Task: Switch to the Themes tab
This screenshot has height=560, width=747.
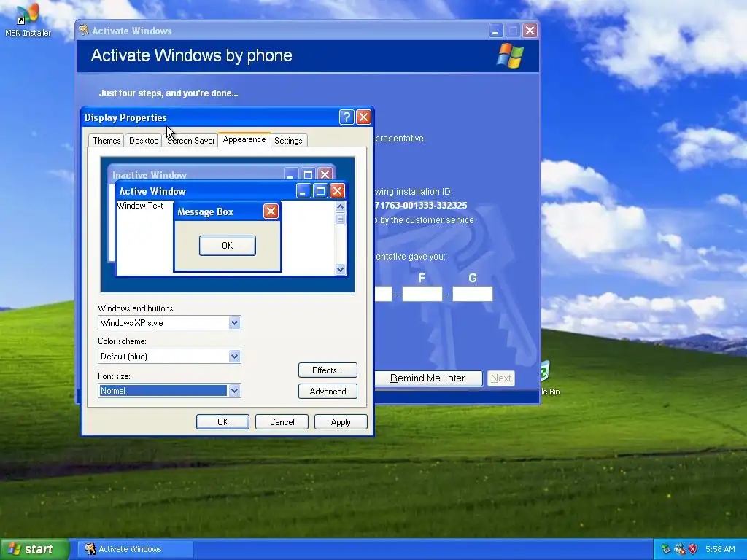Action: tap(107, 141)
